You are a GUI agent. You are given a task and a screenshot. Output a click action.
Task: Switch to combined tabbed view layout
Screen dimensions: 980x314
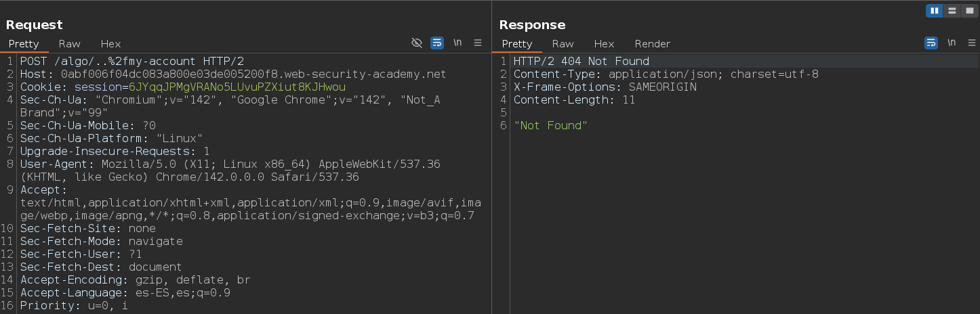point(969,11)
